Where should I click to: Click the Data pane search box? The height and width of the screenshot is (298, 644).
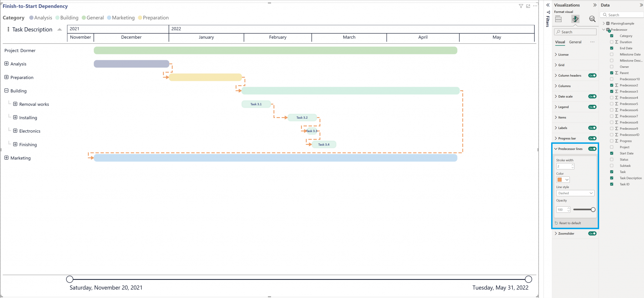point(622,15)
